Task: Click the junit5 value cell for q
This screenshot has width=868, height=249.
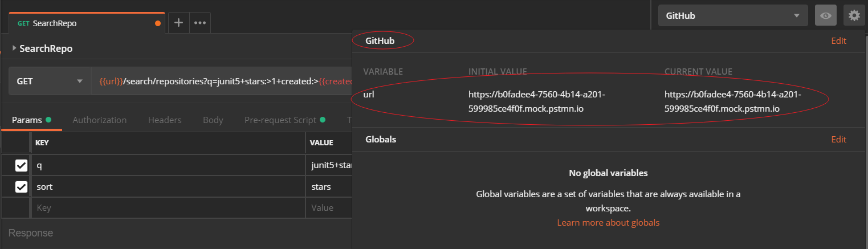Action: pos(329,166)
